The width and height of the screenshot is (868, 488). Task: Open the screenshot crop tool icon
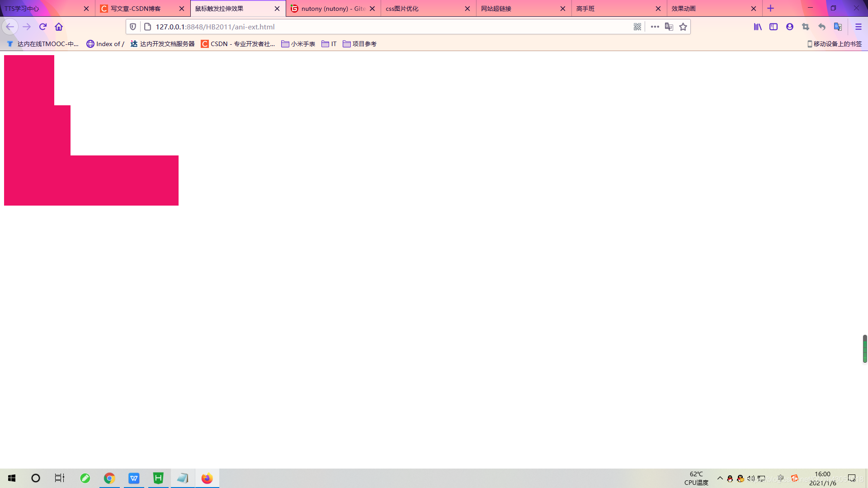coord(806,27)
